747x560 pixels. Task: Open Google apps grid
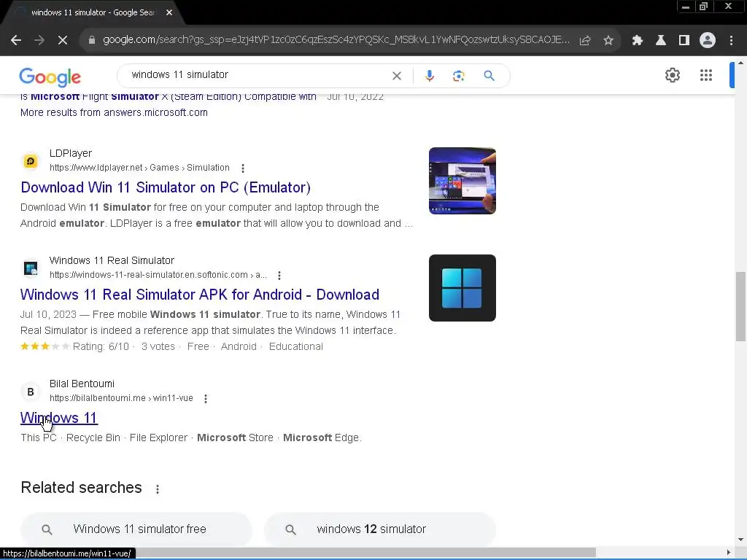pos(706,75)
